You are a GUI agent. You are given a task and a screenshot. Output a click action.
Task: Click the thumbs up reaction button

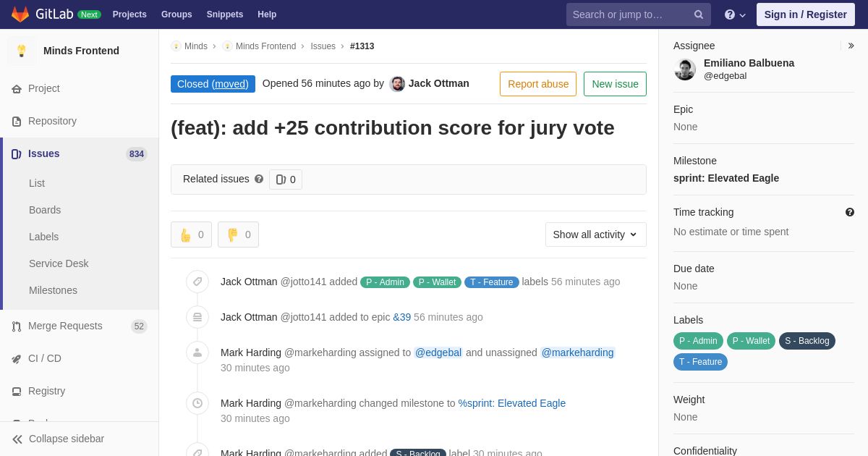192,235
